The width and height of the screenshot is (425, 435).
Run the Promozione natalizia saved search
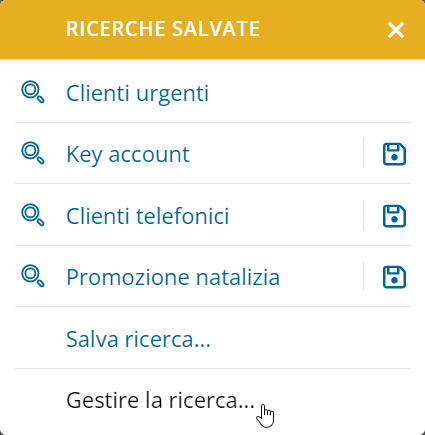(173, 277)
